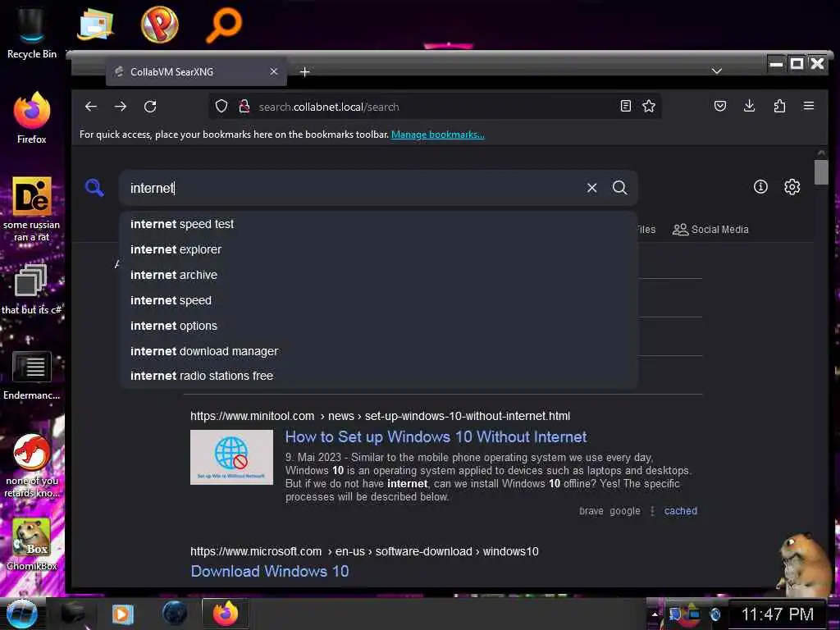Viewport: 840px width, 630px height.
Task: Choose suggestion internet options
Action: coord(378,326)
